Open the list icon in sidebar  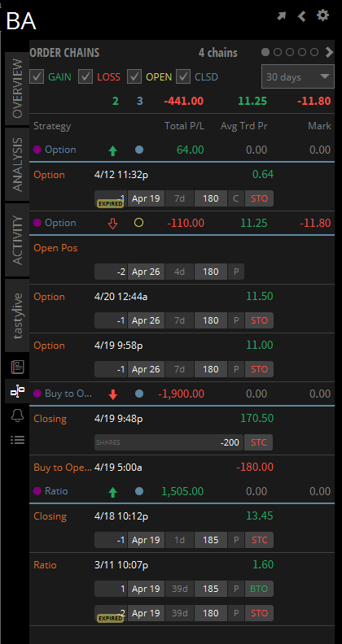pos(17,440)
